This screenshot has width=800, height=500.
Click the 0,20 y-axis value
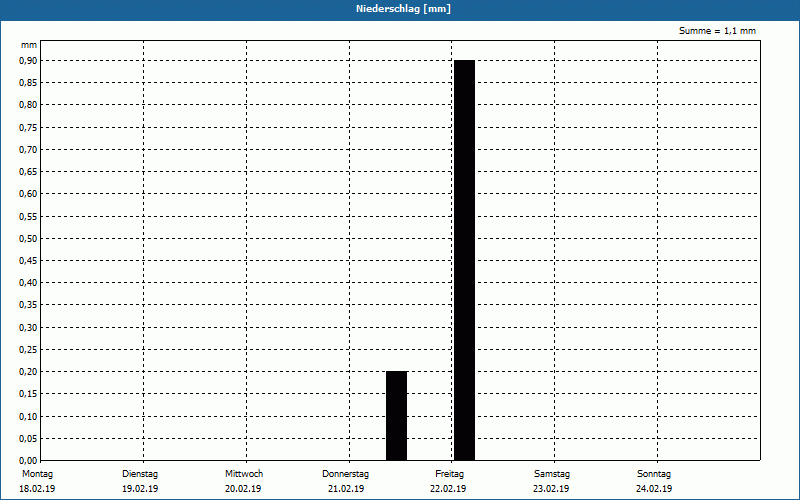point(28,372)
